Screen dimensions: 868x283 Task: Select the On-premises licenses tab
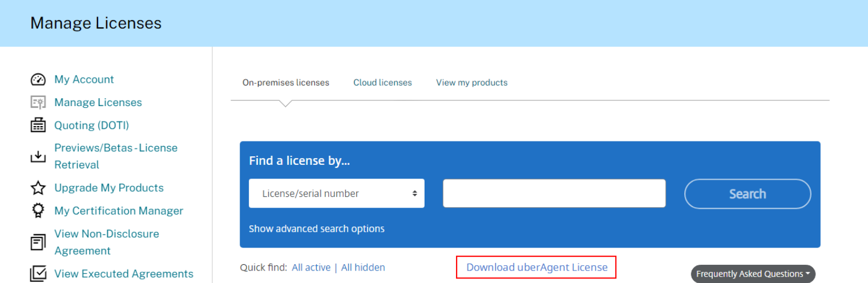click(x=286, y=83)
